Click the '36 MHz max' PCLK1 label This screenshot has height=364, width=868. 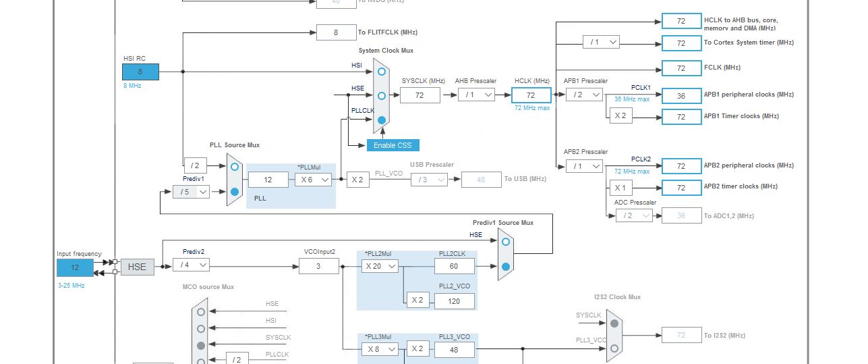pos(632,99)
